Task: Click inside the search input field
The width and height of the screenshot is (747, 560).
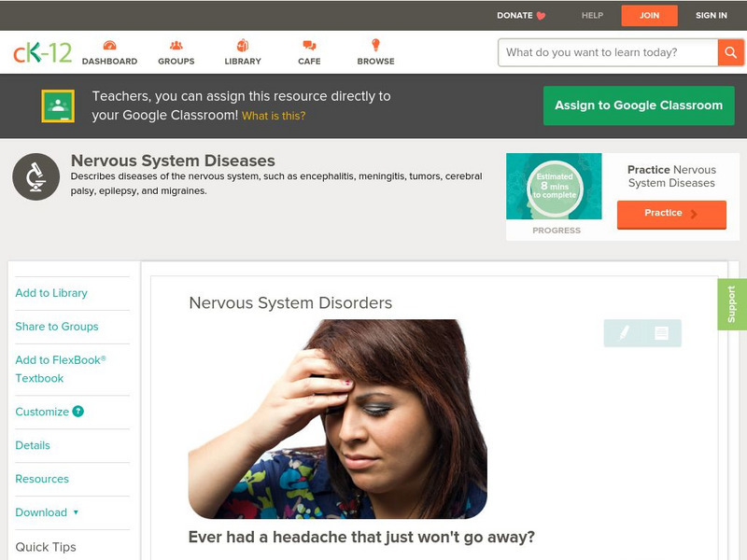Action: pyautogui.click(x=602, y=52)
